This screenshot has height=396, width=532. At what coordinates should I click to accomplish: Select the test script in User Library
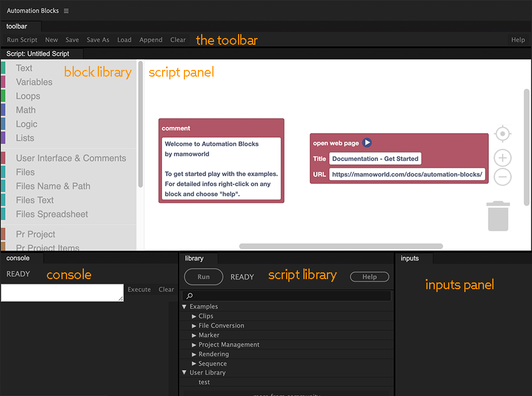tap(205, 382)
